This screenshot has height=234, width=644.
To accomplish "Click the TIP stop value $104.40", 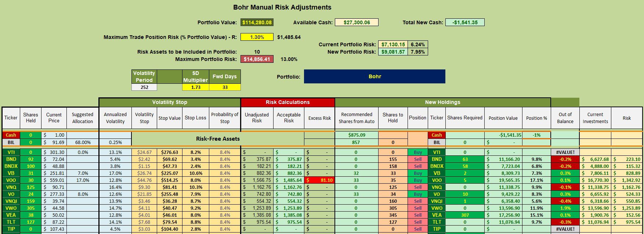I will [x=170, y=229].
